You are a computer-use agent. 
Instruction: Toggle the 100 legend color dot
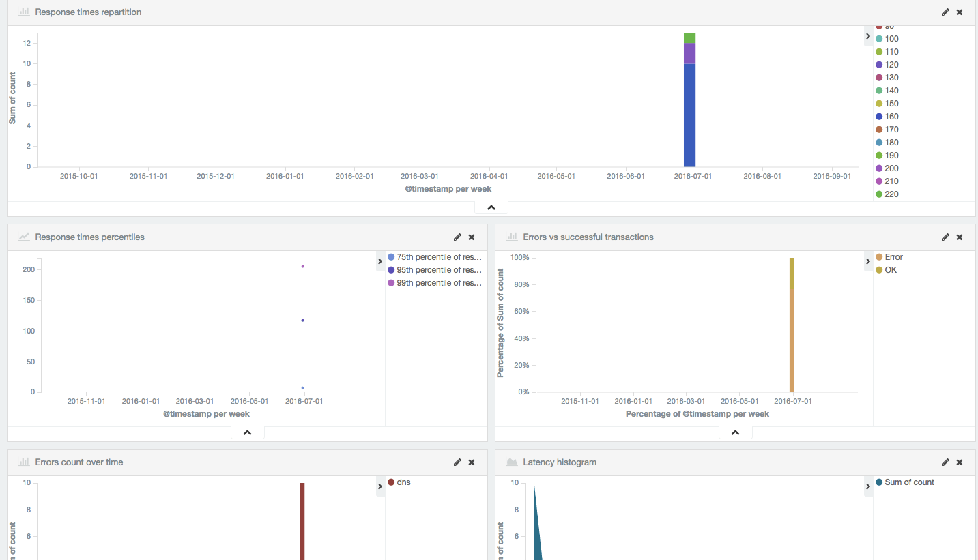tap(879, 39)
